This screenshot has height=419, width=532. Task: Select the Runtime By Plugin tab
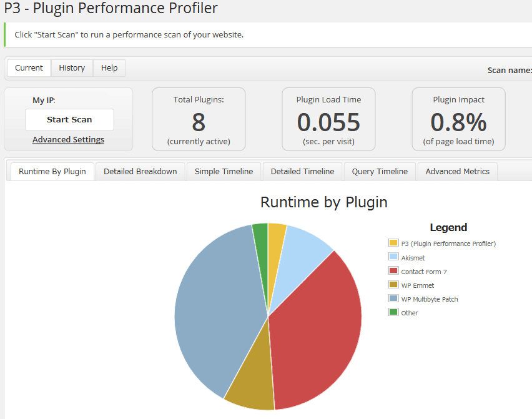[52, 172]
